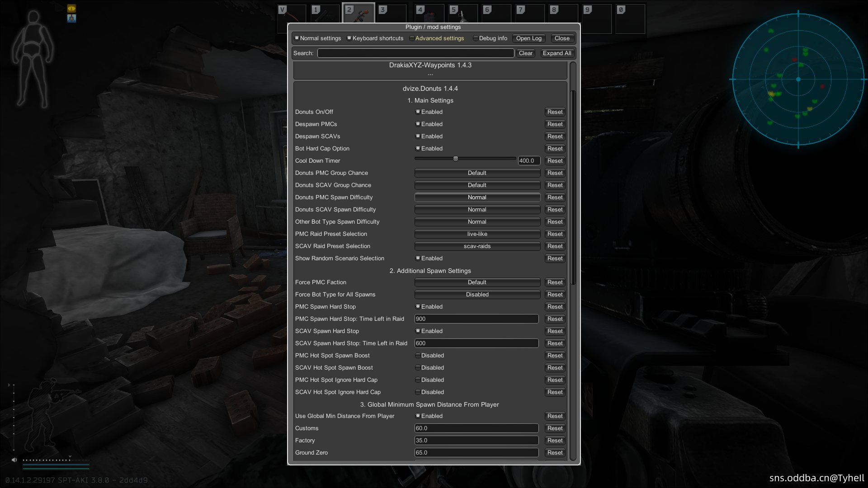This screenshot has height=488, width=868.
Task: Click the blue buff status icon
Action: pos(71,18)
